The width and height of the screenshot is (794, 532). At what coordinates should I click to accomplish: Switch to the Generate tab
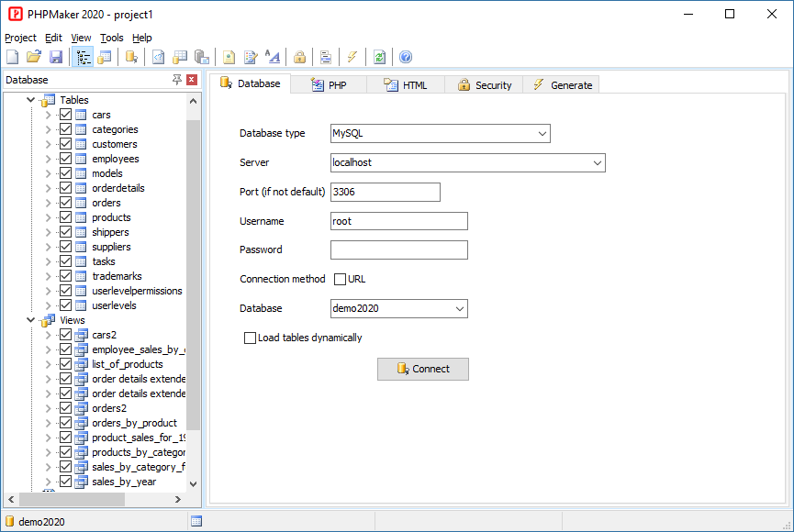pyautogui.click(x=562, y=85)
